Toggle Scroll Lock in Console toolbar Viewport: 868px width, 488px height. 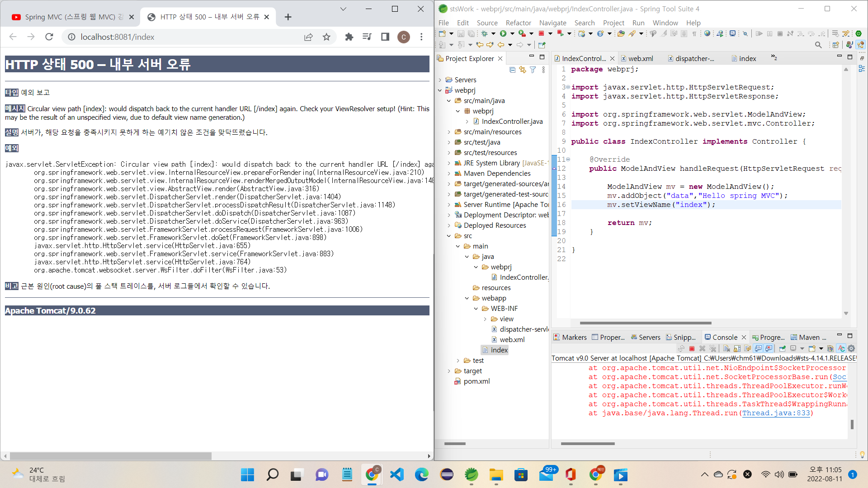(x=737, y=348)
